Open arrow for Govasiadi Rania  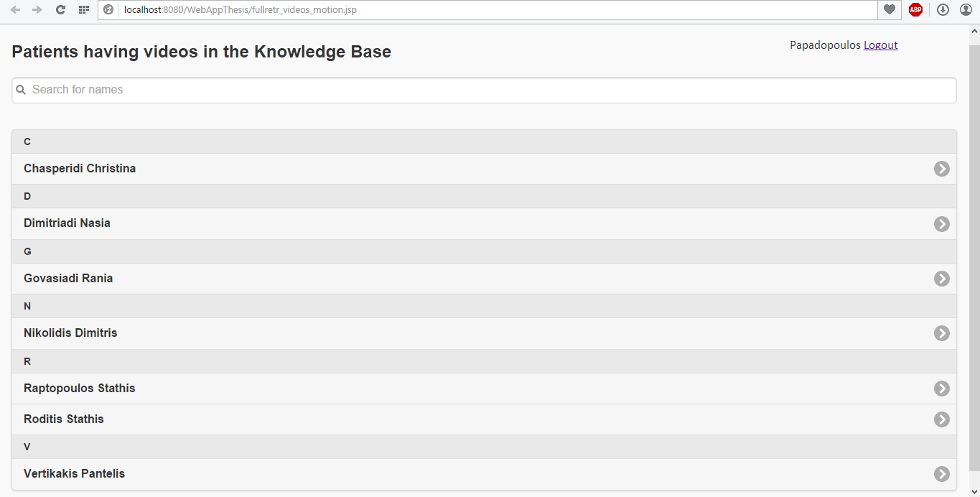[942, 279]
